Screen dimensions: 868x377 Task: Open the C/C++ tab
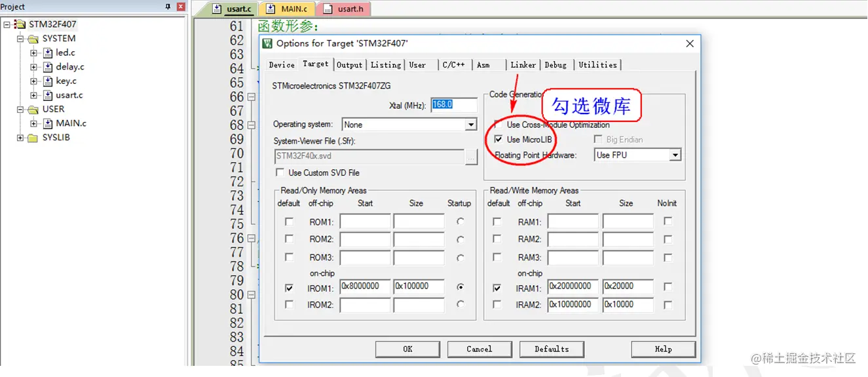[x=454, y=65]
